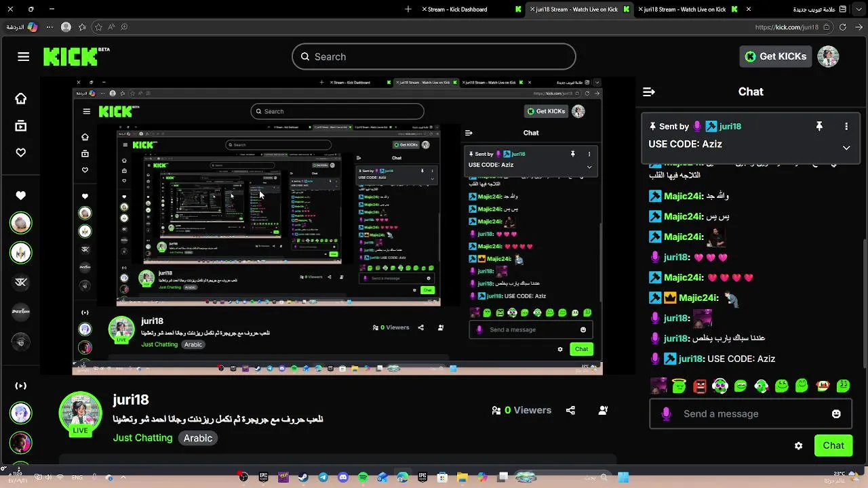Focus the Kick Search field

click(x=434, y=57)
